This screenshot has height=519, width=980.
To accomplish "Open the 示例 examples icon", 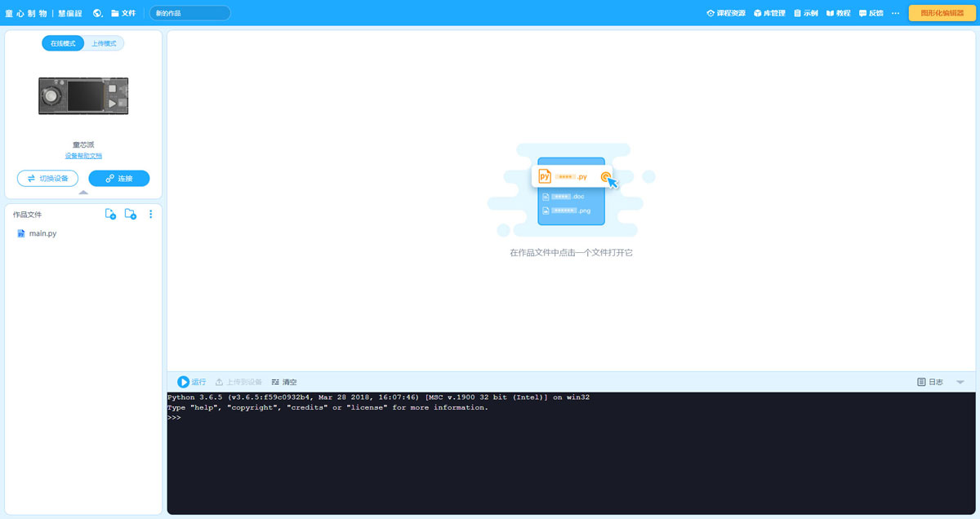I will (x=804, y=12).
